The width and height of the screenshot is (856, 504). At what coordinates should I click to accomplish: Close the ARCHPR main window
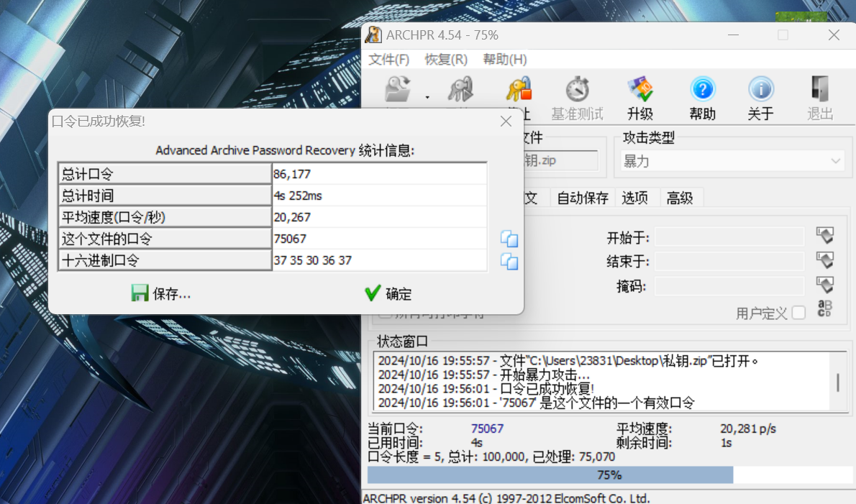pyautogui.click(x=834, y=35)
